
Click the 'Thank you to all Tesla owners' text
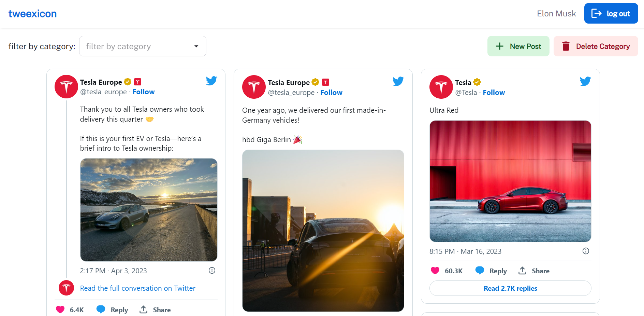[x=142, y=114]
